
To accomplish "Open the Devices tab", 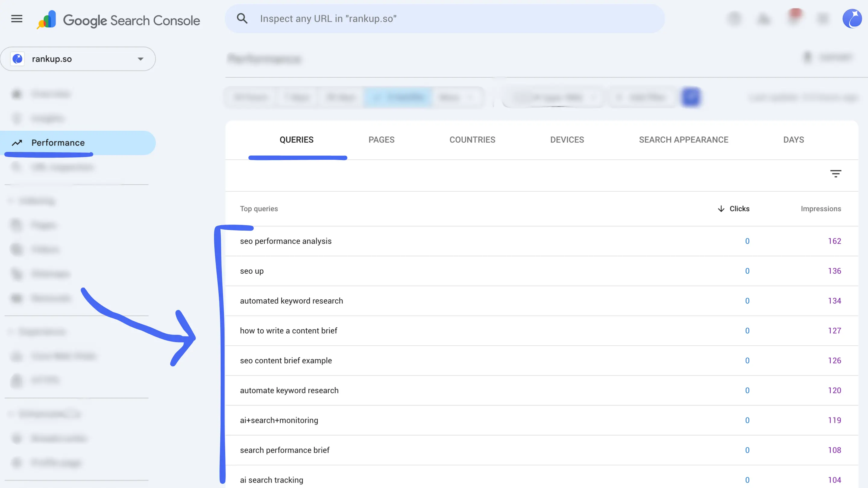I will tap(567, 140).
